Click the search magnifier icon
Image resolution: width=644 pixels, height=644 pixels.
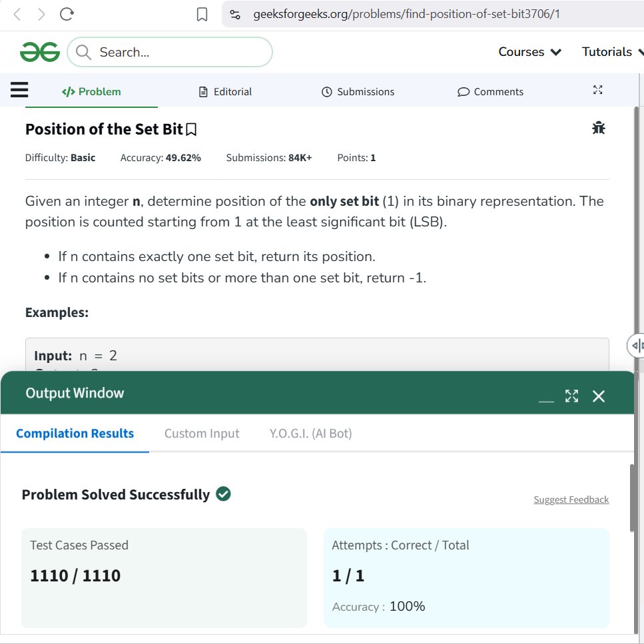[83, 52]
